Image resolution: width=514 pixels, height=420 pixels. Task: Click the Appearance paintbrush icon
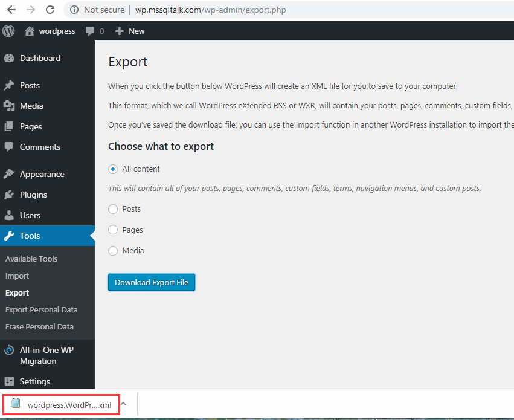click(9, 174)
